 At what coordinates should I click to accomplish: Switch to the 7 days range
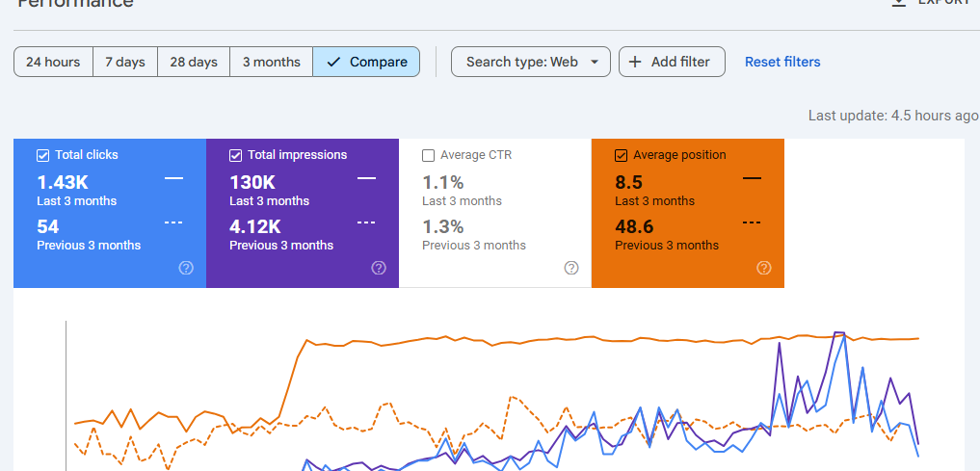click(x=125, y=62)
